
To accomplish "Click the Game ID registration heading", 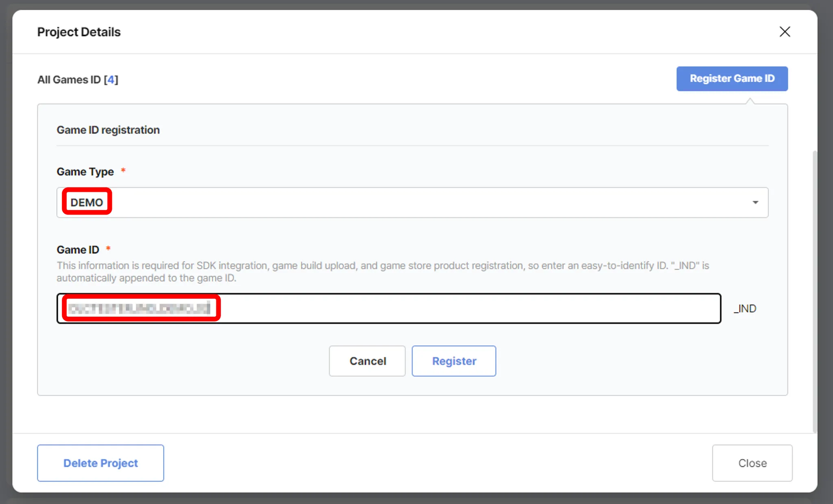I will pos(108,130).
